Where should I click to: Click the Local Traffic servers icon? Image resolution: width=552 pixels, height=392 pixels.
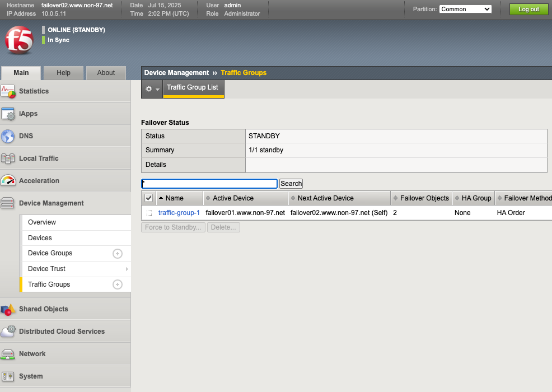pyautogui.click(x=8, y=158)
